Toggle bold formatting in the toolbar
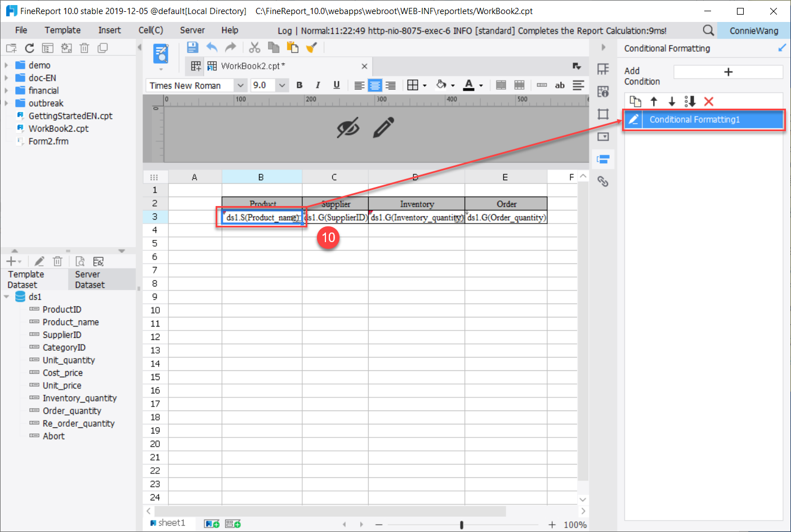 click(x=300, y=85)
